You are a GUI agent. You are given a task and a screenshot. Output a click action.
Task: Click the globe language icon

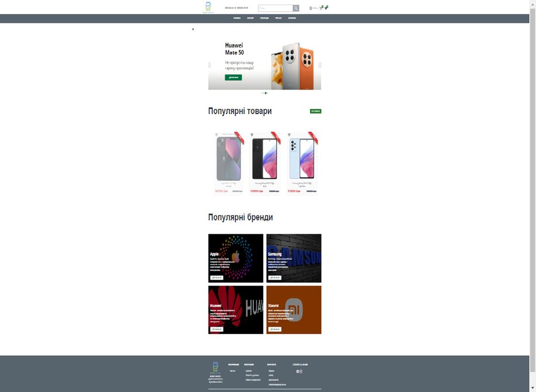(310, 8)
